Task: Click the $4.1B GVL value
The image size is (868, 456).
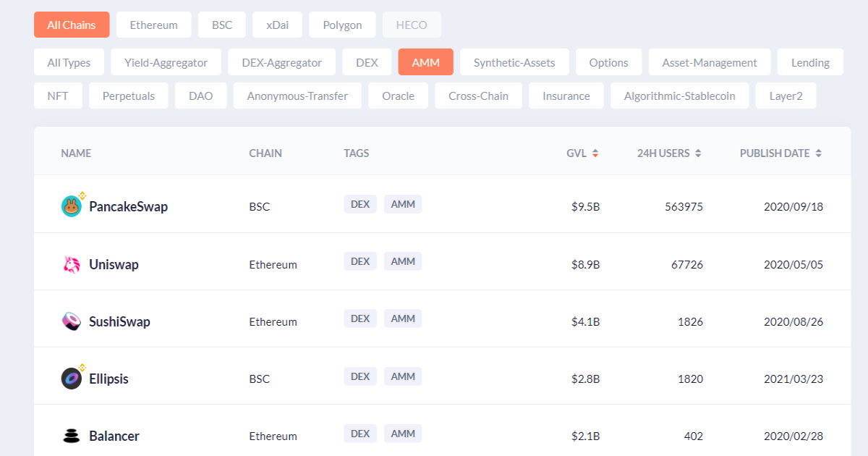Action: [x=585, y=321]
